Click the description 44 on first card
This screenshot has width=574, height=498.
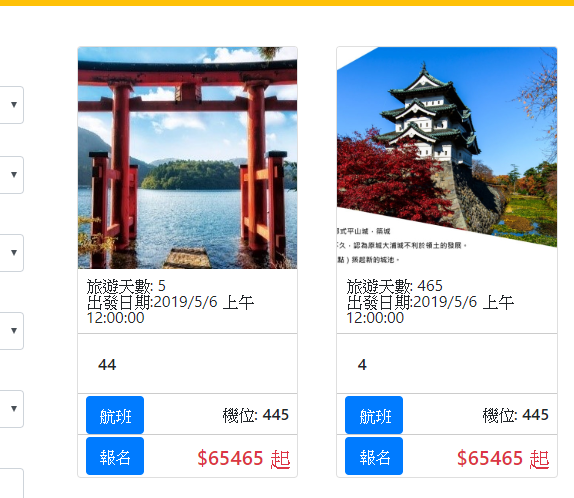[107, 365]
